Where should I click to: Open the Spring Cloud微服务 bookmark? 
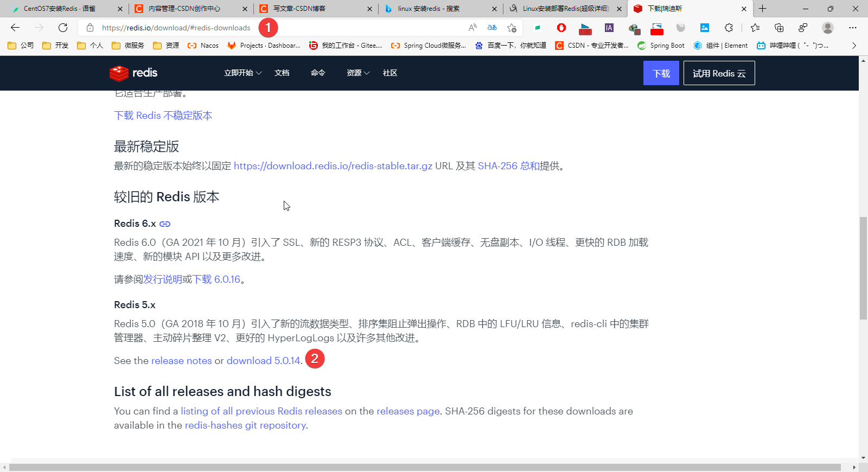coord(429,46)
